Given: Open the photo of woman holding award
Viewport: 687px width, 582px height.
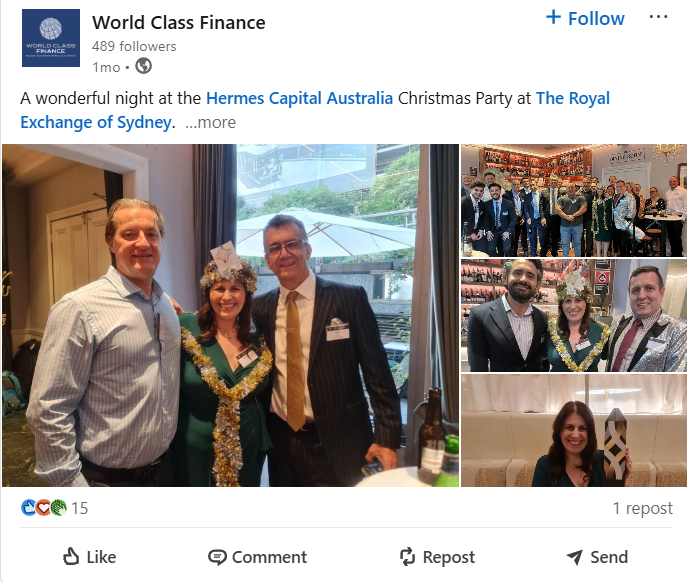Looking at the screenshot, I should (573, 431).
